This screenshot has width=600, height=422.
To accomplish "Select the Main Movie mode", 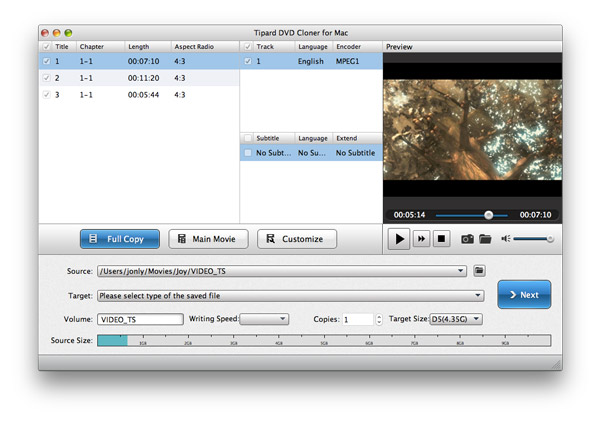I will [208, 239].
